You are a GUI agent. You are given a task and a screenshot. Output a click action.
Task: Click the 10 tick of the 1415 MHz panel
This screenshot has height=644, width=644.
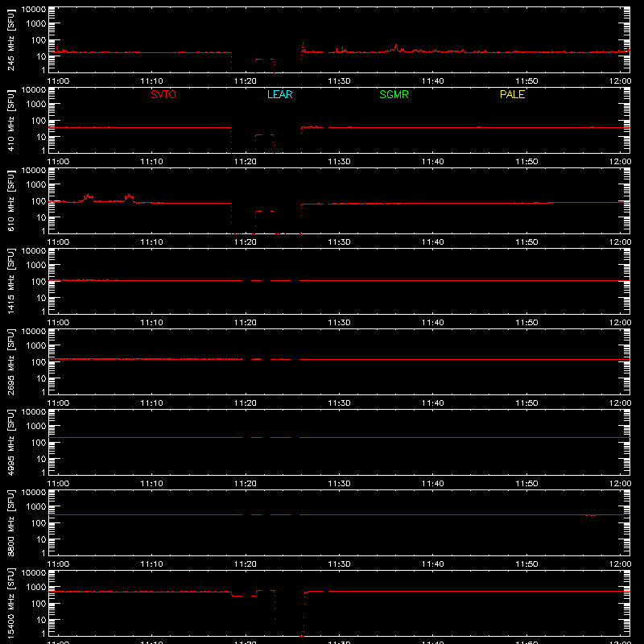(42, 298)
